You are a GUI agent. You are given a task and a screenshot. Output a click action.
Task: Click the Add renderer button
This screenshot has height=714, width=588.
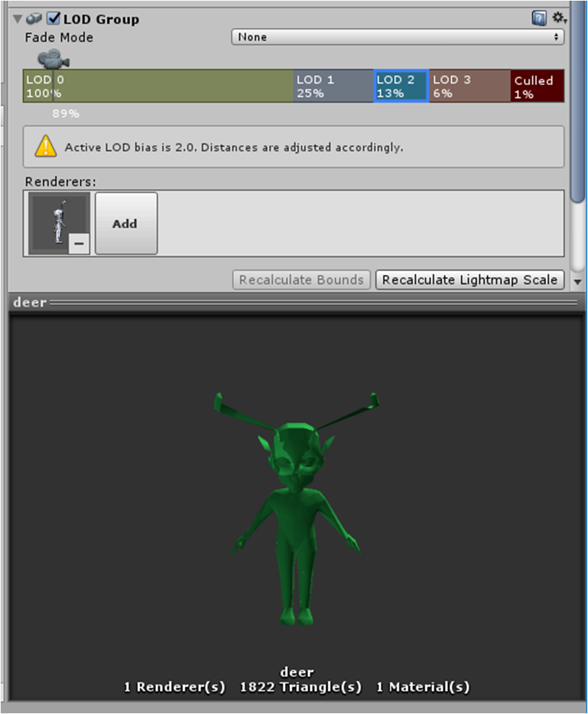(126, 223)
